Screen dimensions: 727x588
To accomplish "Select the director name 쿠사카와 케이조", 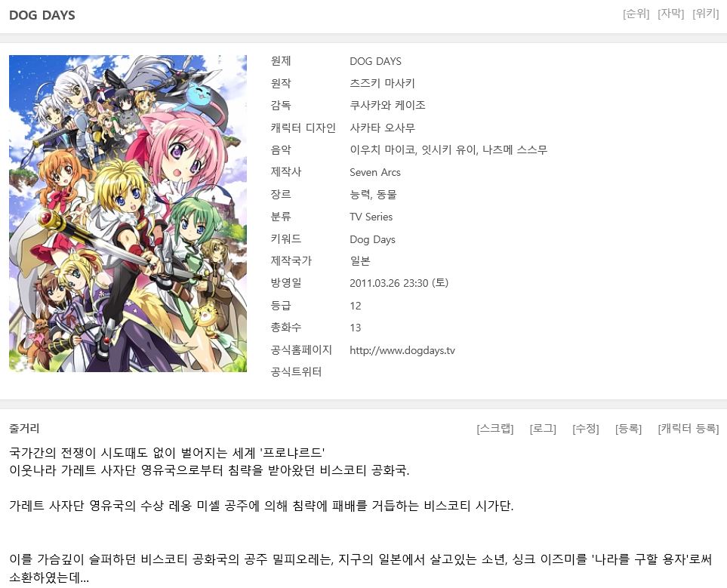I will [387, 105].
